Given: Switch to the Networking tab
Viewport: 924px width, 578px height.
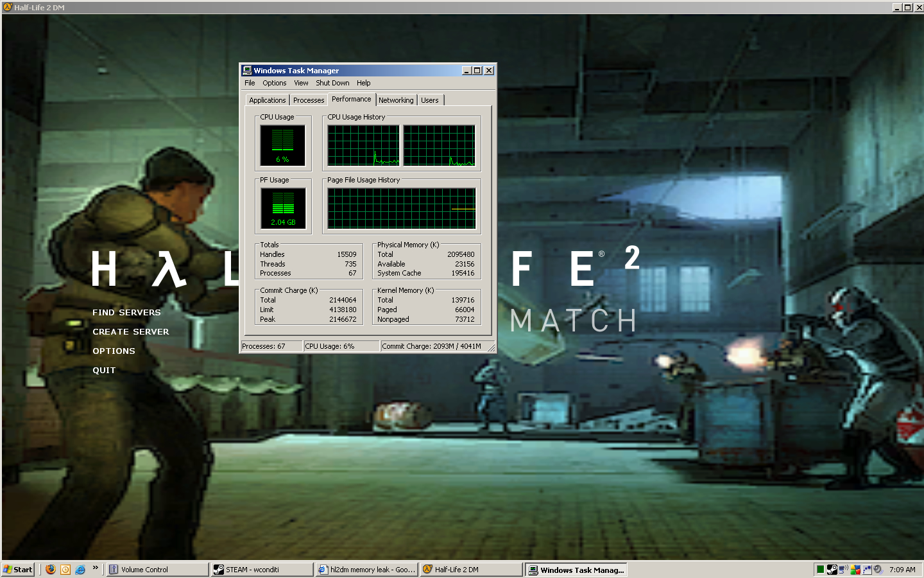Looking at the screenshot, I should click(x=396, y=100).
